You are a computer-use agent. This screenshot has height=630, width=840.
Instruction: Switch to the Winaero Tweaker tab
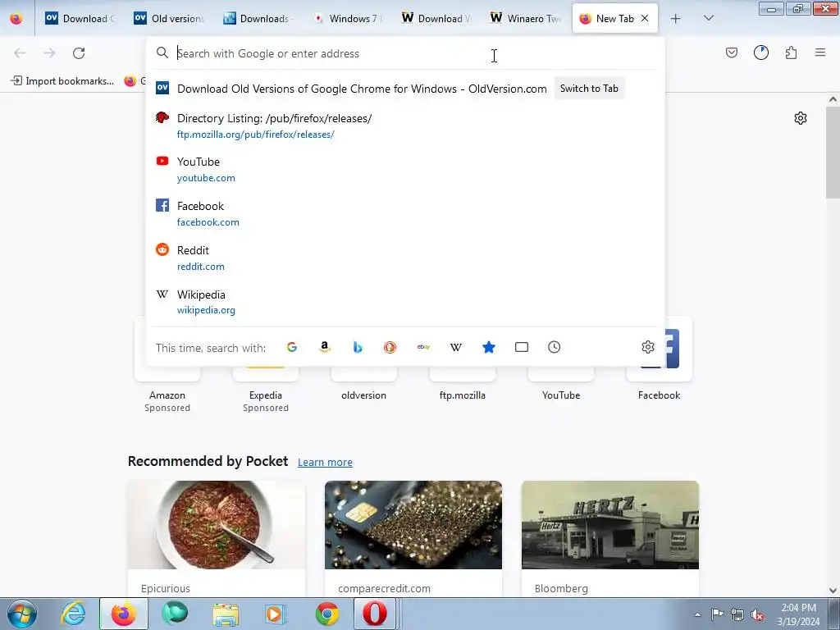point(526,18)
